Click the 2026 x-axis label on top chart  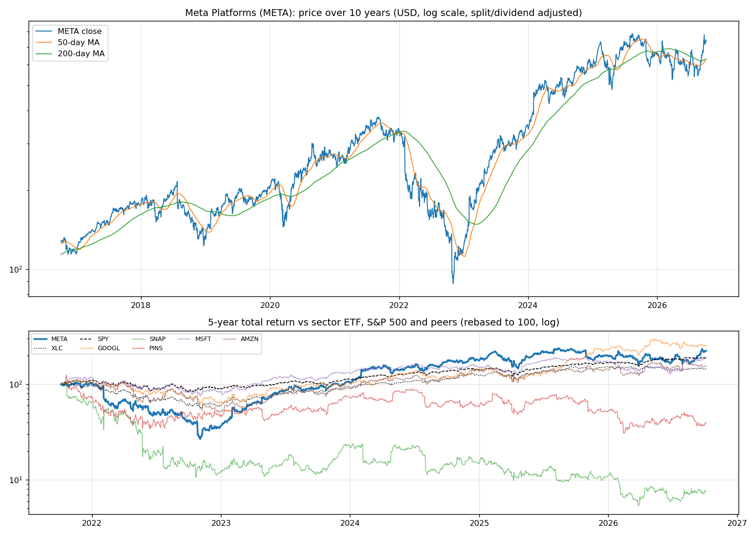(x=657, y=305)
